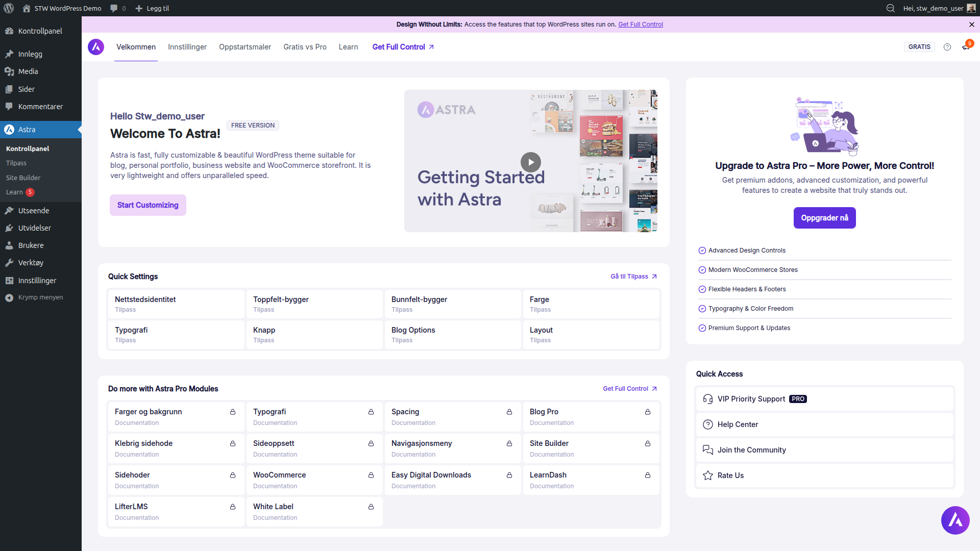
Task: Open the floating Astra assistant button
Action: click(x=955, y=520)
